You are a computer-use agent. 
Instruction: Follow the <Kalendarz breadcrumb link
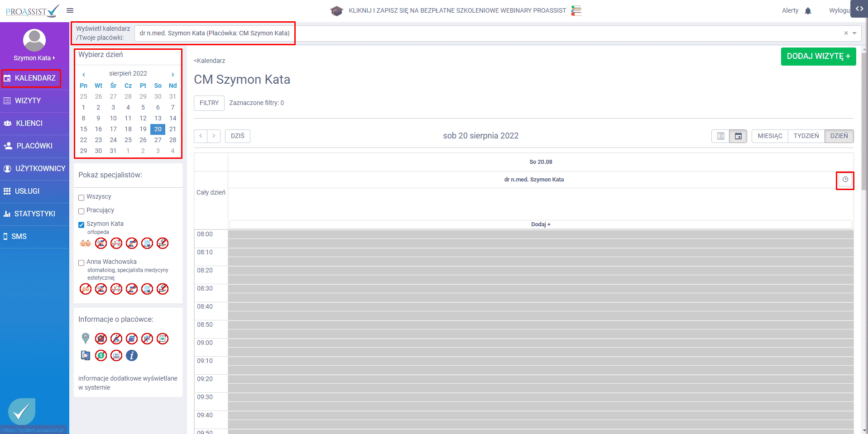click(x=209, y=61)
